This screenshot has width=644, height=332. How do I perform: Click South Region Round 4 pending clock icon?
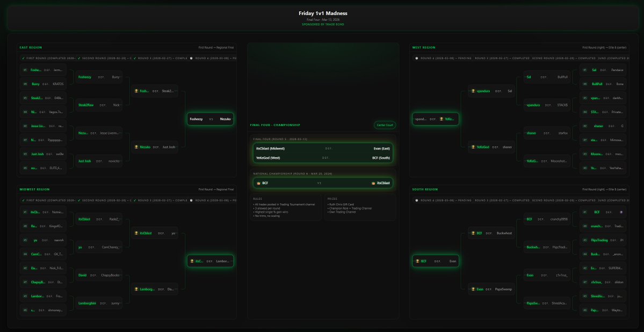click(x=417, y=201)
